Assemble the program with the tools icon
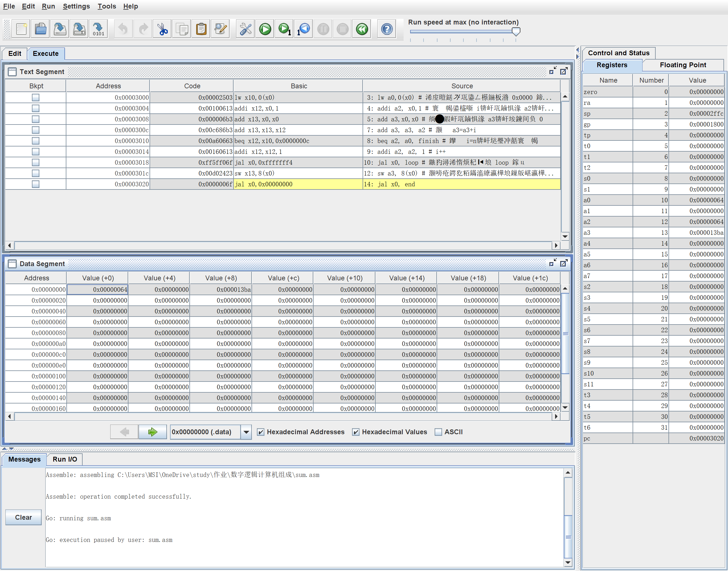The height and width of the screenshot is (571, 728). (x=246, y=29)
